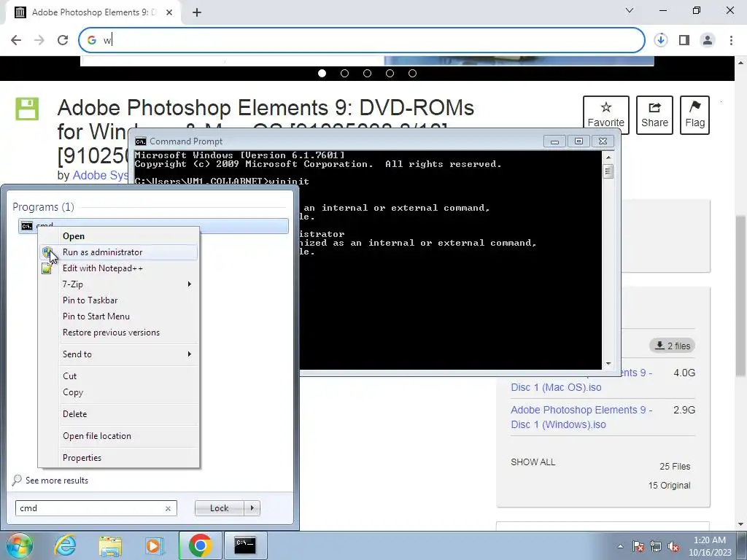
Task: Click the Favorite star button
Action: (x=606, y=114)
